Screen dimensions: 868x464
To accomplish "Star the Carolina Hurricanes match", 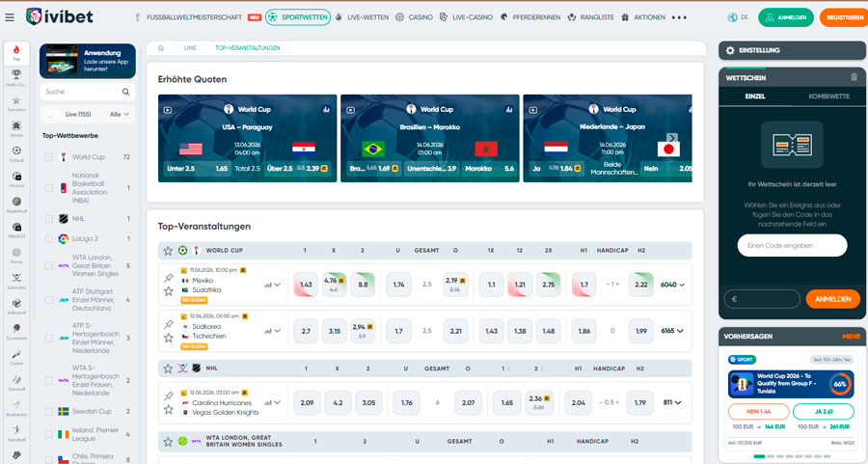I will (x=168, y=410).
